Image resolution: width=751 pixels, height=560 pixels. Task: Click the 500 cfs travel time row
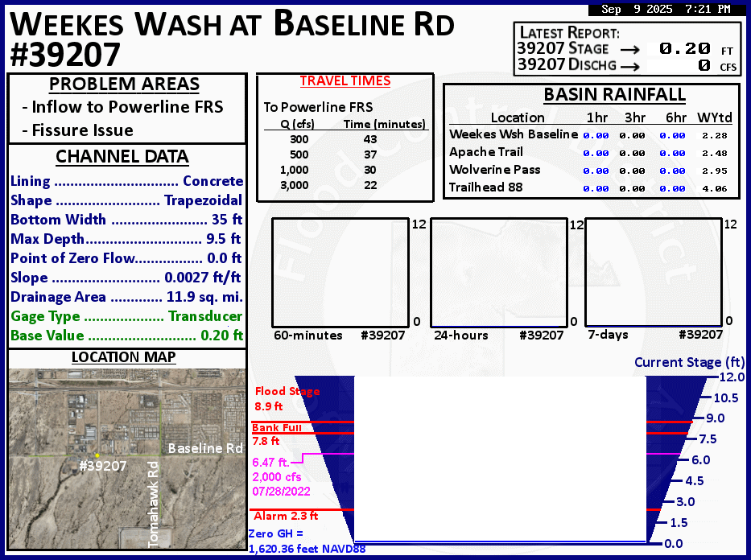click(x=333, y=154)
